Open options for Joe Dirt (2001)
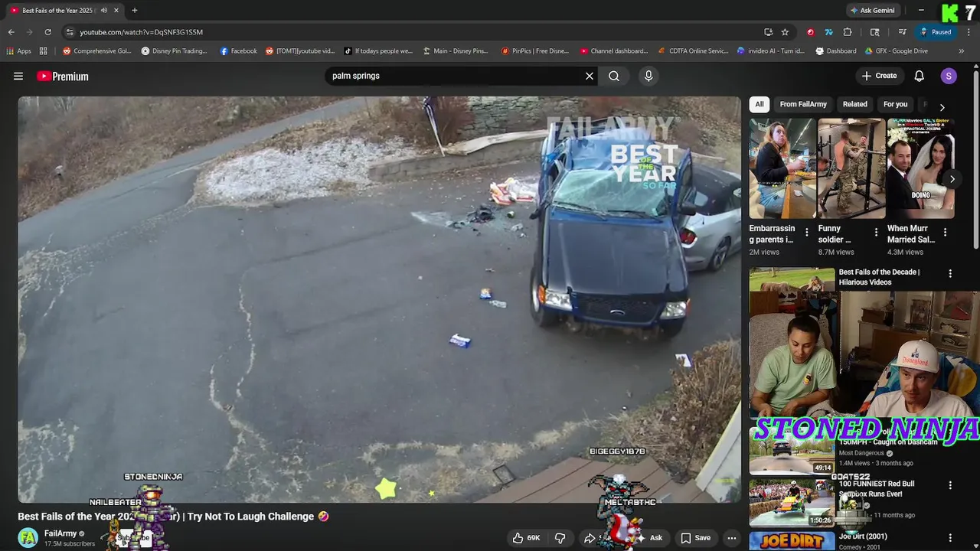 (950, 538)
